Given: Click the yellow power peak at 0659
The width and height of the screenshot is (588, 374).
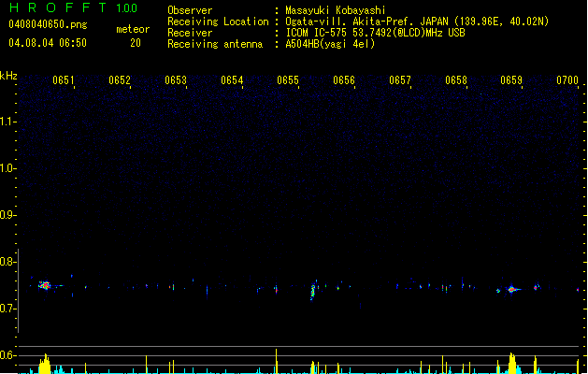Looking at the screenshot, I should click(512, 364).
